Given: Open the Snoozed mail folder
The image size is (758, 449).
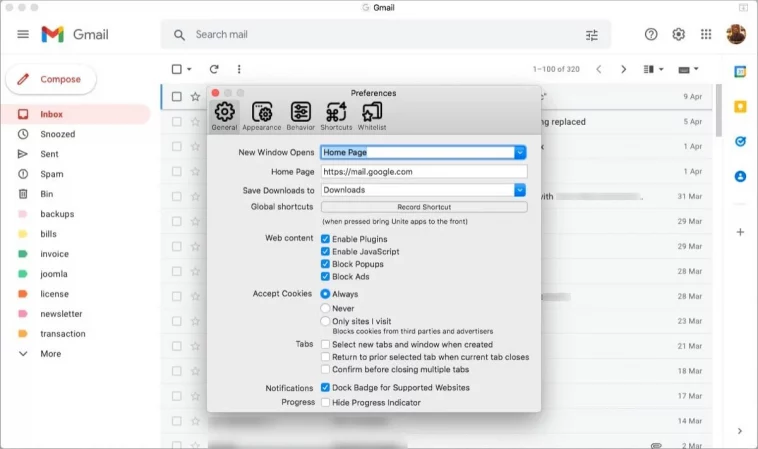Looking at the screenshot, I should point(58,134).
